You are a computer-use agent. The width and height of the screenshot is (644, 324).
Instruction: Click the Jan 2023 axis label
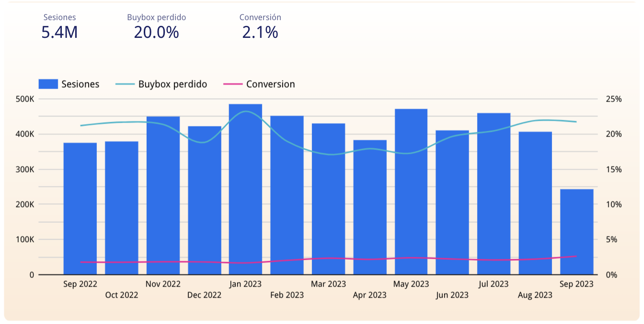point(245,284)
